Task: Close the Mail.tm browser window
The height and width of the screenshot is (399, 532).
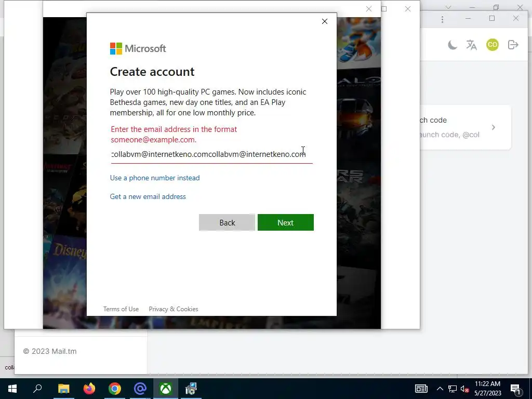Action: tap(516, 18)
